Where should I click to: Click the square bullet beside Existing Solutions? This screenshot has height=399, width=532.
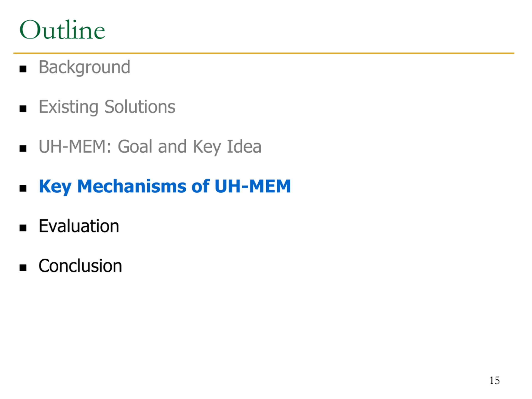23,109
